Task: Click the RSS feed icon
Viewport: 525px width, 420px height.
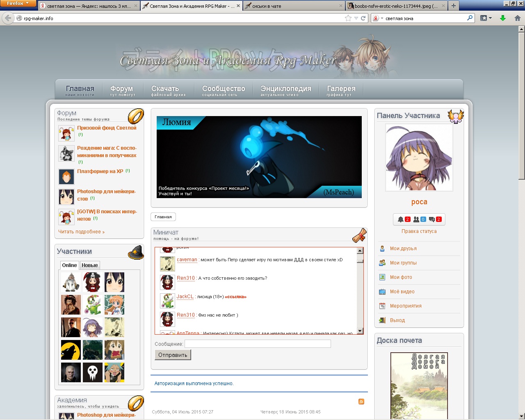Action: pyautogui.click(x=361, y=402)
